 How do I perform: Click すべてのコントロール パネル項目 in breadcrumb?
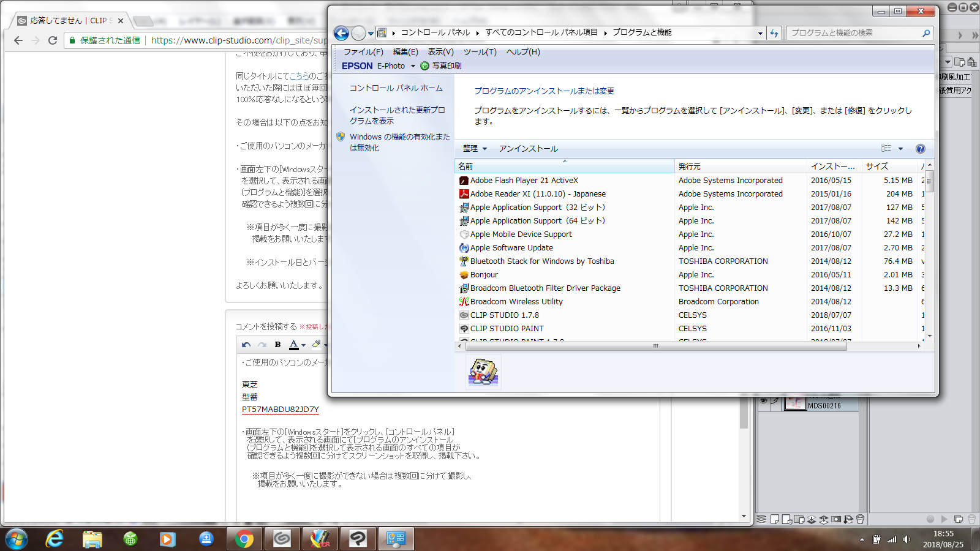pyautogui.click(x=541, y=32)
